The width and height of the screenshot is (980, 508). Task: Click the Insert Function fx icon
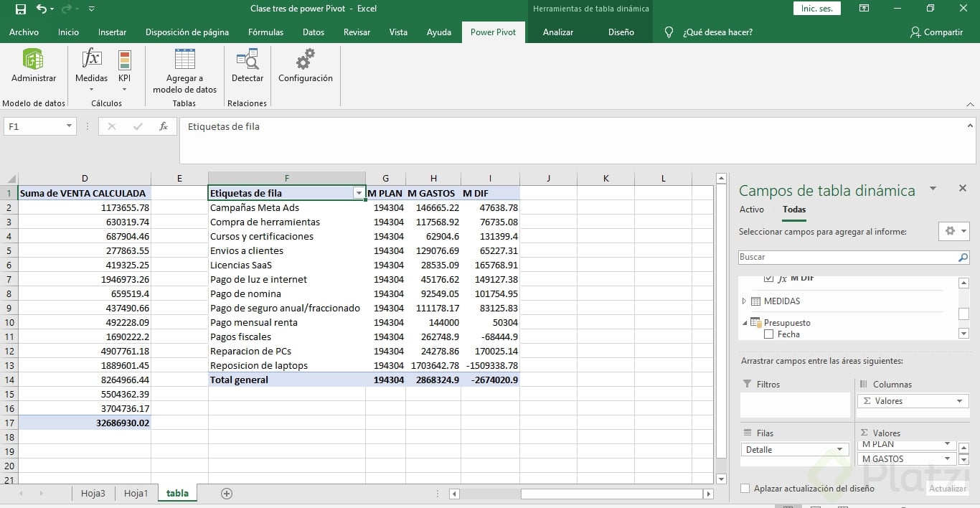[164, 126]
